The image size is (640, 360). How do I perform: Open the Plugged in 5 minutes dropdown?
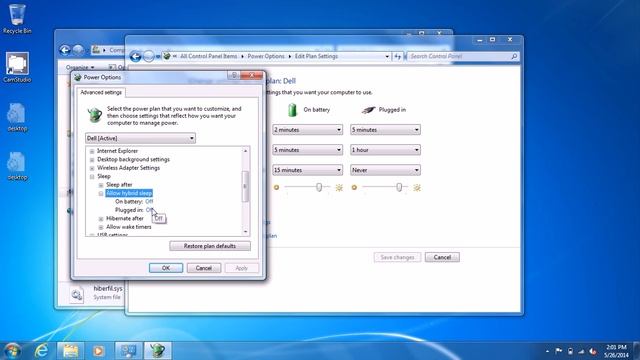385,130
